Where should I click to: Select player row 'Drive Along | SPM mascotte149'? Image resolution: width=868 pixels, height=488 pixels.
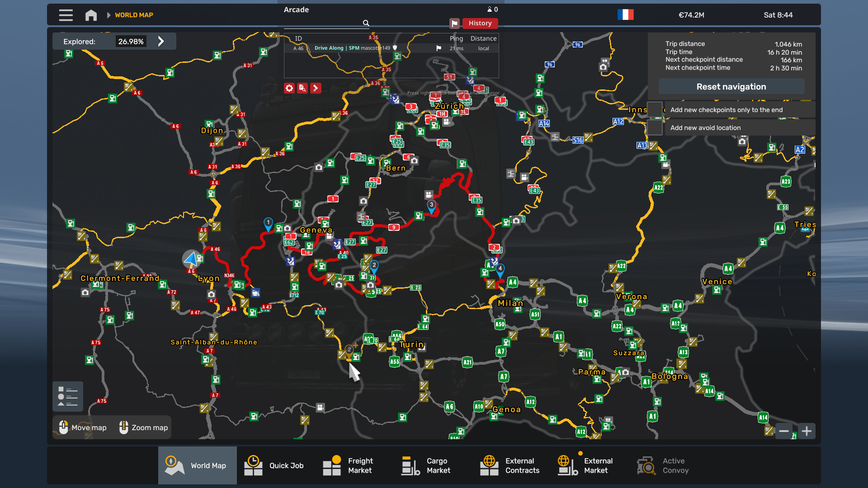click(x=391, y=48)
